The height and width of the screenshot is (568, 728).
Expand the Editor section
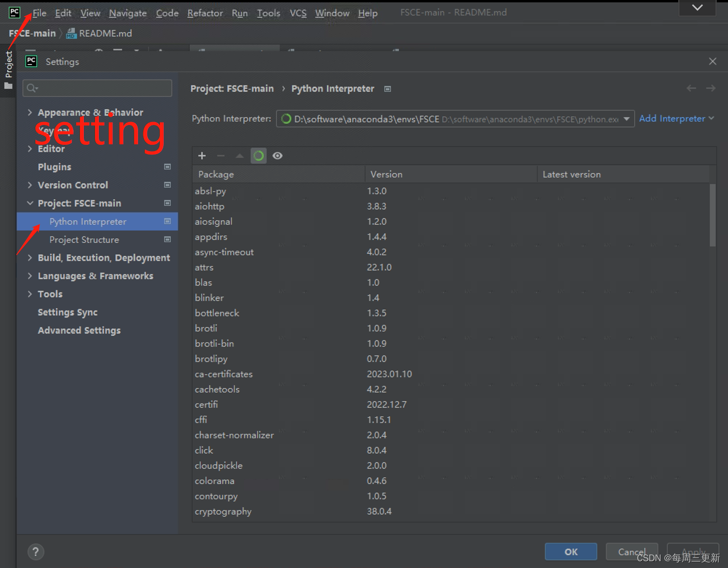pyautogui.click(x=30, y=149)
